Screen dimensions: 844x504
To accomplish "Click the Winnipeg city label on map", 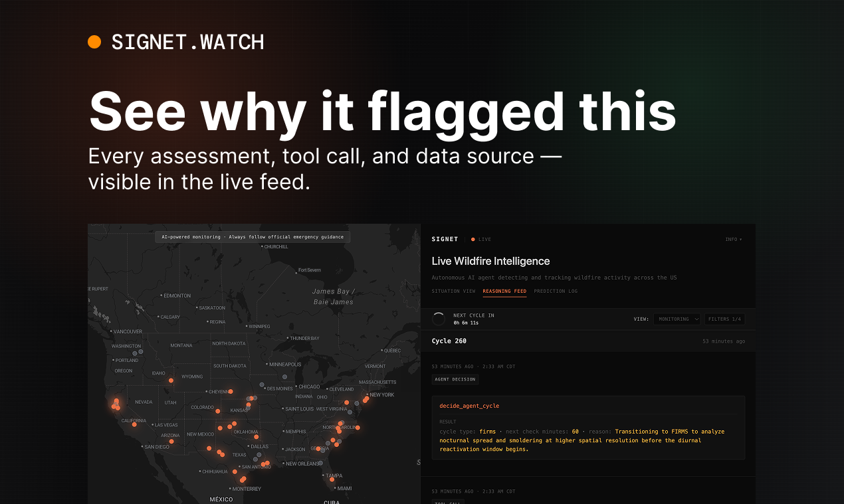I will [259, 327].
